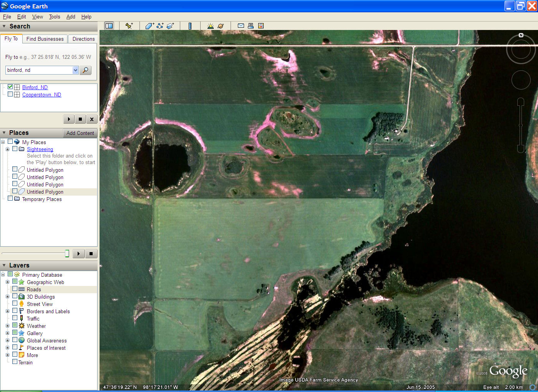Collapse the My Places tree node
This screenshot has height=392, width=538.
tap(3, 142)
